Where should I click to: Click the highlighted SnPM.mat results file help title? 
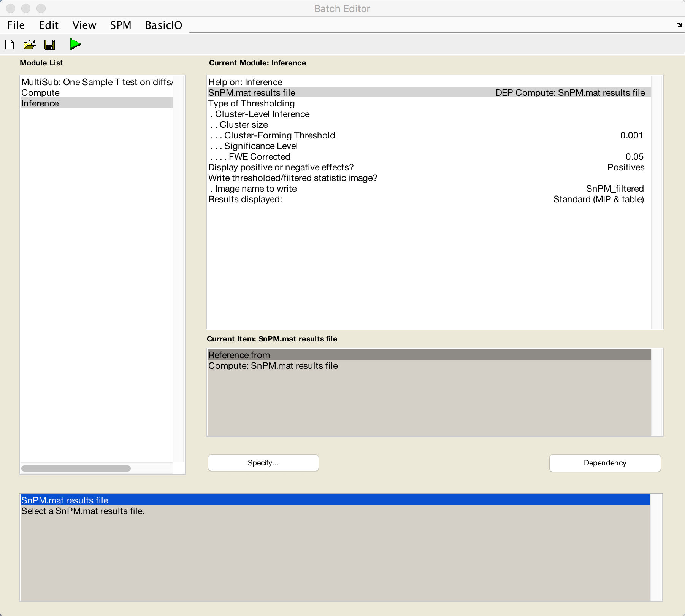(335, 500)
